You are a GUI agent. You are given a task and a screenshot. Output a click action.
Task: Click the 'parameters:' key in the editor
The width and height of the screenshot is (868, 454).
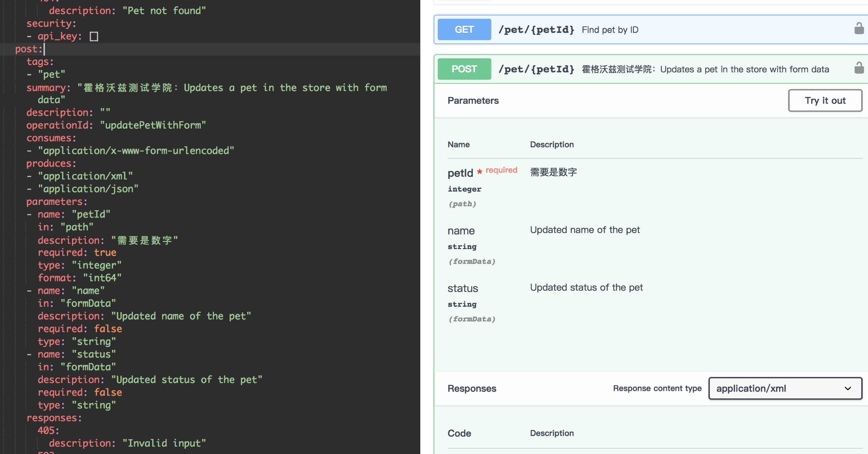(57, 202)
